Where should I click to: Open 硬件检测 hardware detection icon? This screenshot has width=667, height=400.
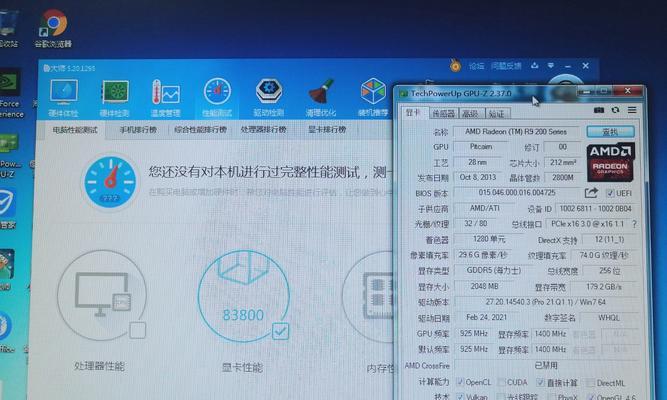coord(114,98)
